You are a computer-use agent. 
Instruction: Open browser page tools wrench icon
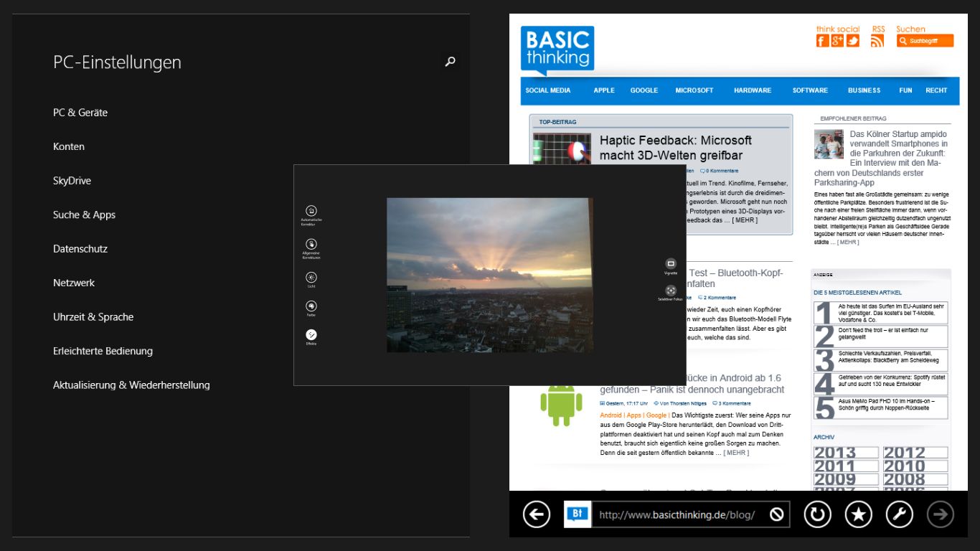coord(900,514)
